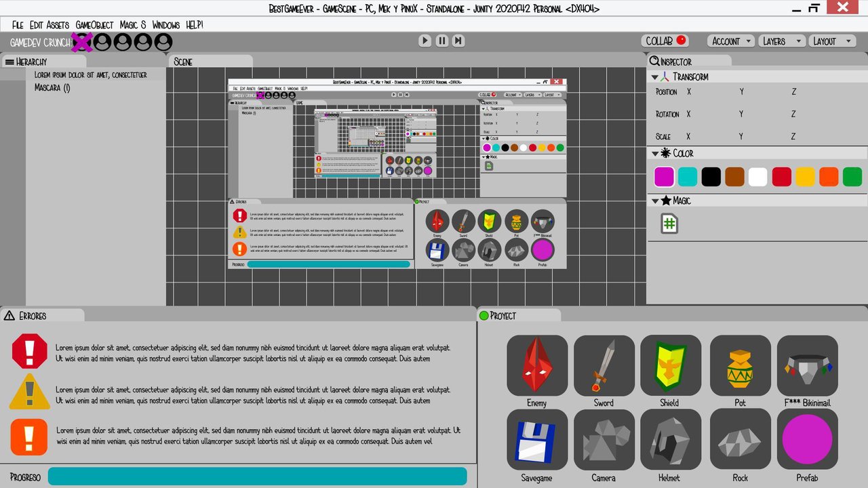Select 'Lorem ipsum dolor sit amet' hierarchy item
The image size is (868, 488).
click(91, 75)
